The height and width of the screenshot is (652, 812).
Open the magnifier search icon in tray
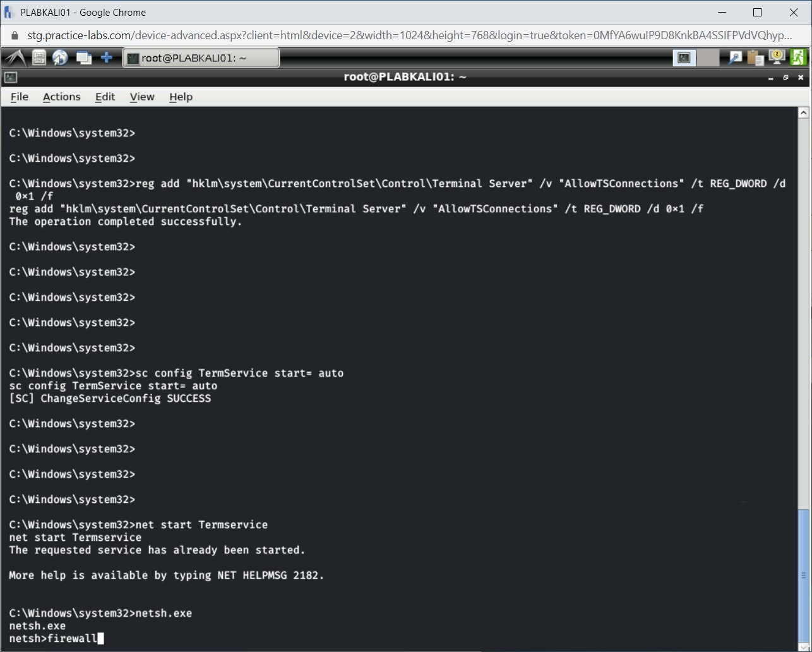click(735, 58)
